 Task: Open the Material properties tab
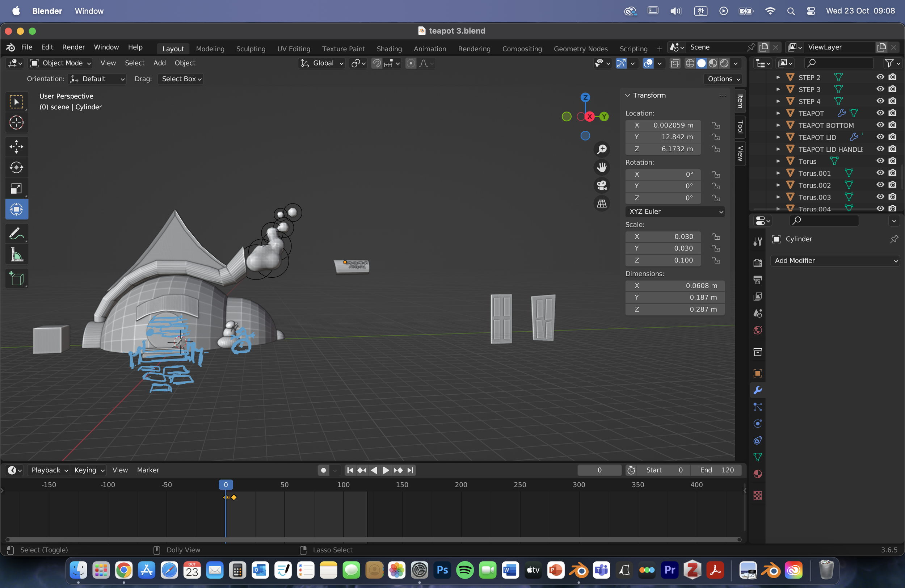coord(757,474)
